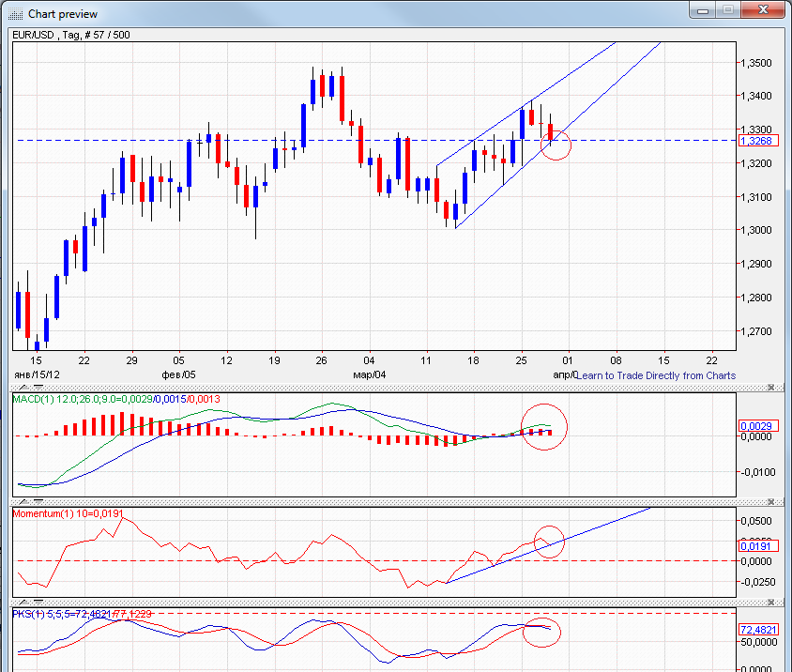The image size is (792, 672).
Task: Click the 08 date axis label
Action: coord(616,360)
